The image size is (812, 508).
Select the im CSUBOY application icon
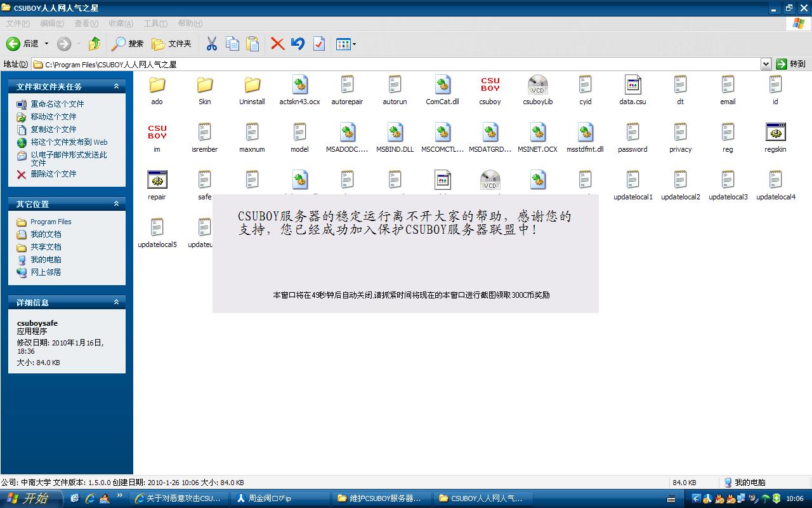(157, 132)
